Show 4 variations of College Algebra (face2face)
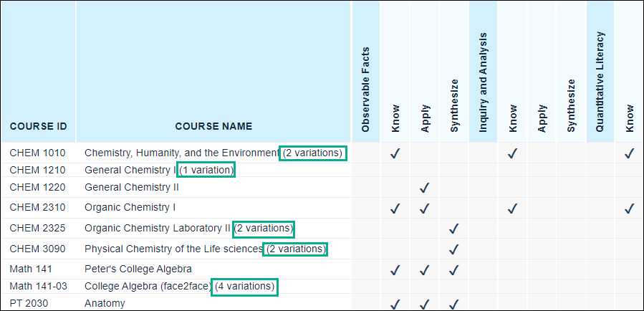 click(244, 287)
